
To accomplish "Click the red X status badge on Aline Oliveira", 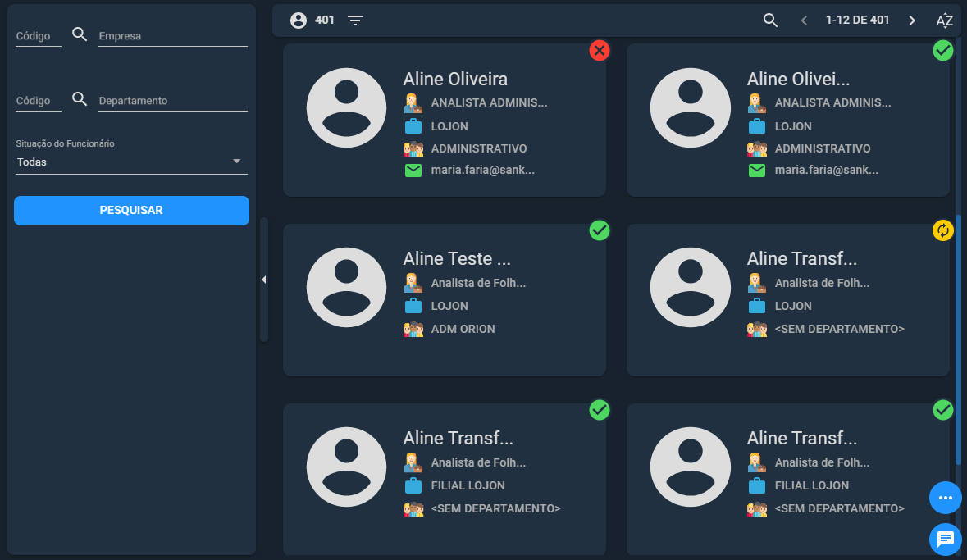I will tap(600, 51).
